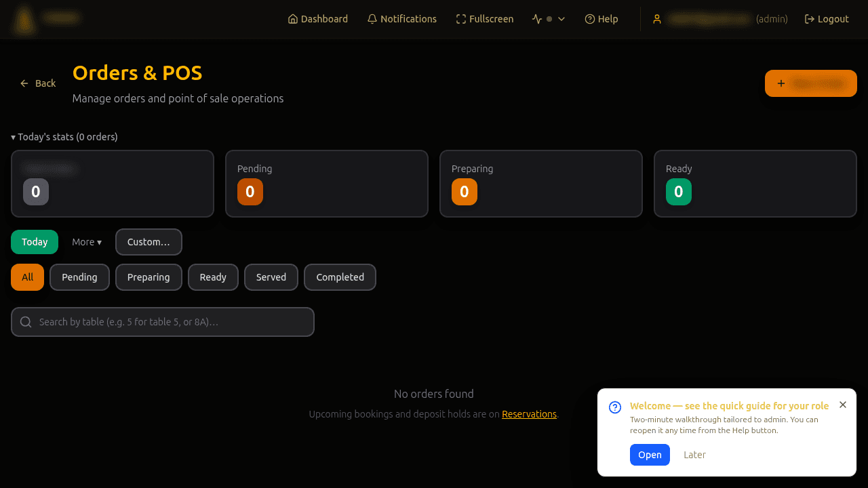Focus the search by table field

point(163,322)
